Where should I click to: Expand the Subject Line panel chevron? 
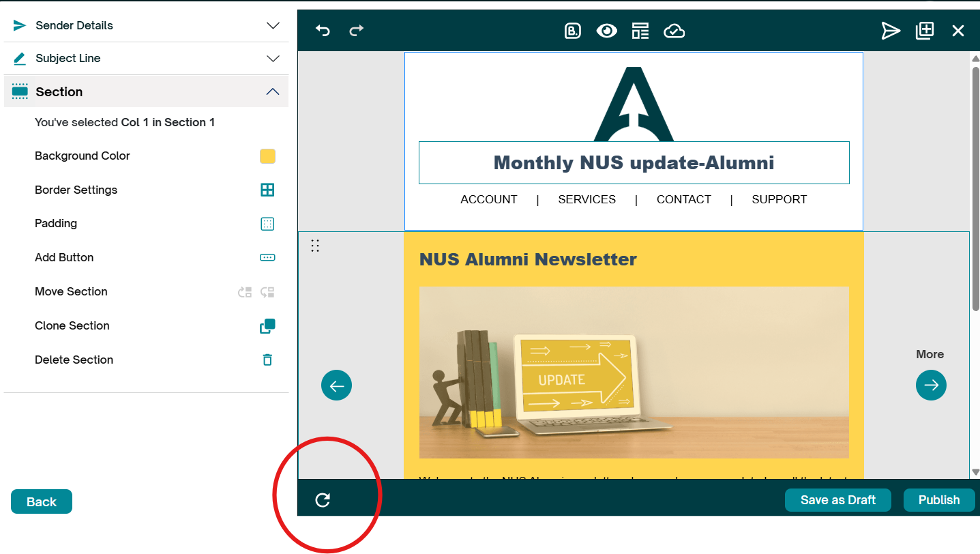click(x=273, y=59)
